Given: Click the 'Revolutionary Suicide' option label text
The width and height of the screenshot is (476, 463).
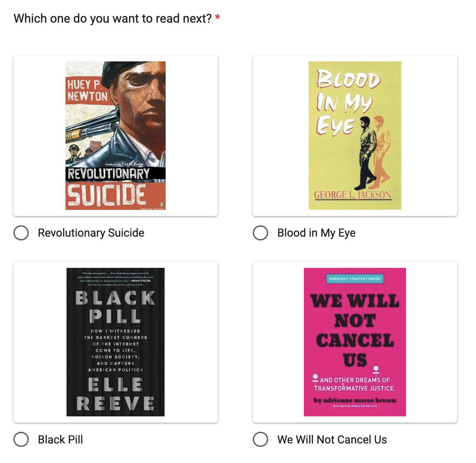Looking at the screenshot, I should [x=91, y=233].
